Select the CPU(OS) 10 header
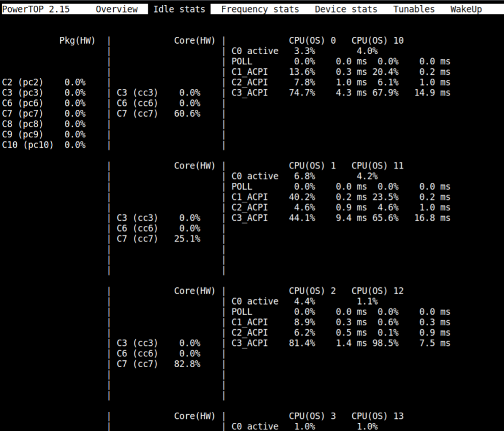Image resolution: width=504 pixels, height=431 pixels. pyautogui.click(x=378, y=40)
